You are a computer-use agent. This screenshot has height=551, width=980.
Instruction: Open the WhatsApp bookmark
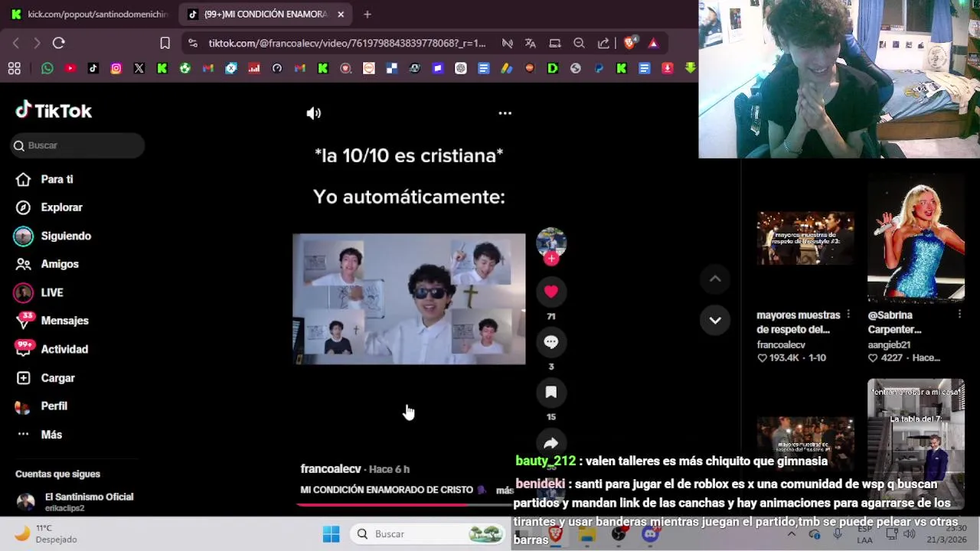pos(47,69)
